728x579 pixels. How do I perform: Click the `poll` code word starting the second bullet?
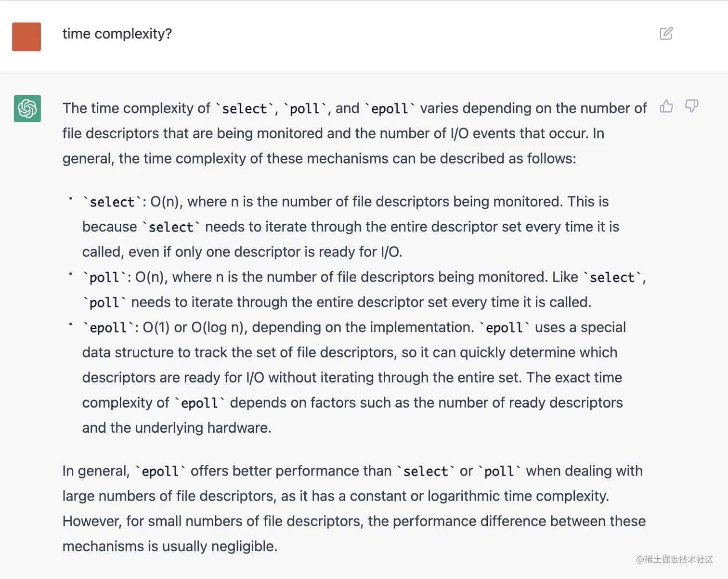(x=104, y=278)
